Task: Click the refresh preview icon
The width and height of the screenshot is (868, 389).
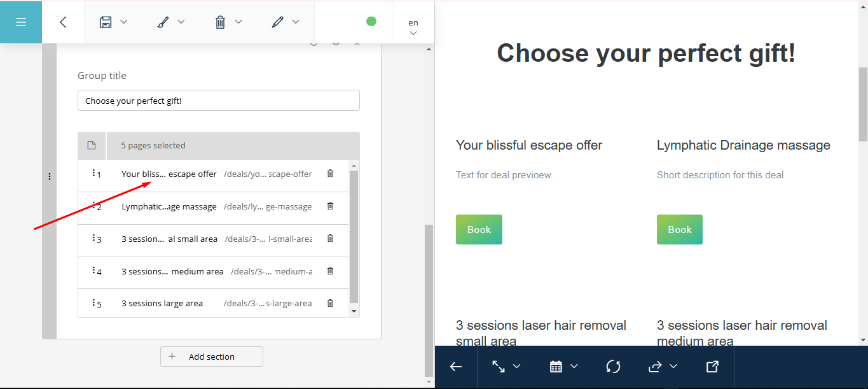Action: click(613, 367)
